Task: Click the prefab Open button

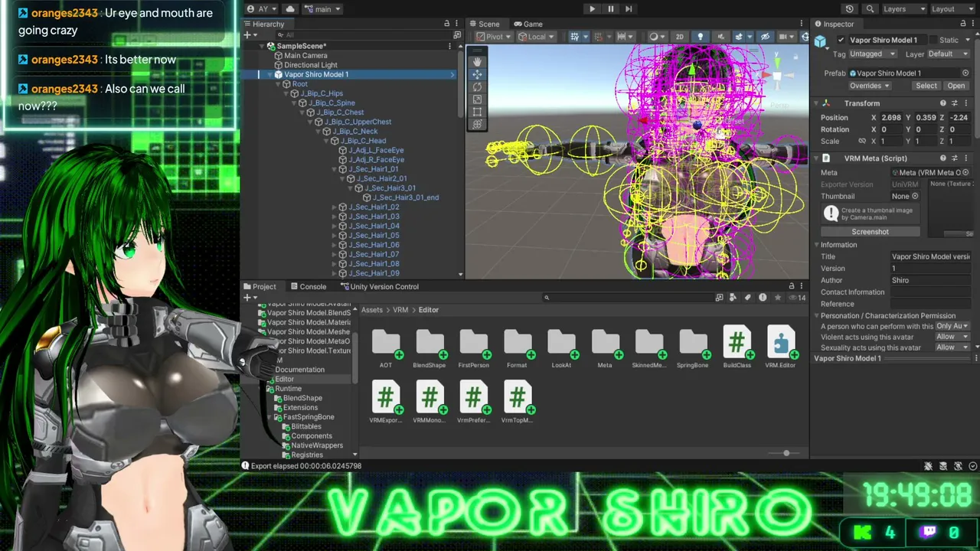Action: (956, 86)
